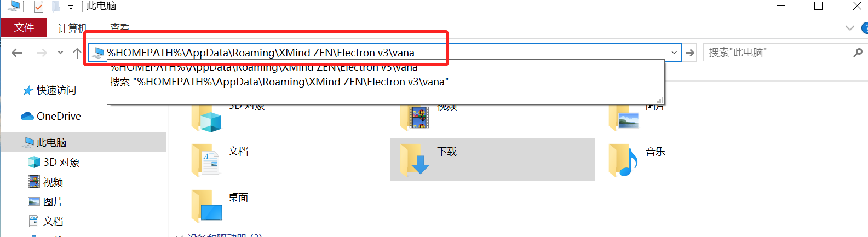Click the Forward navigation arrow

point(42,53)
